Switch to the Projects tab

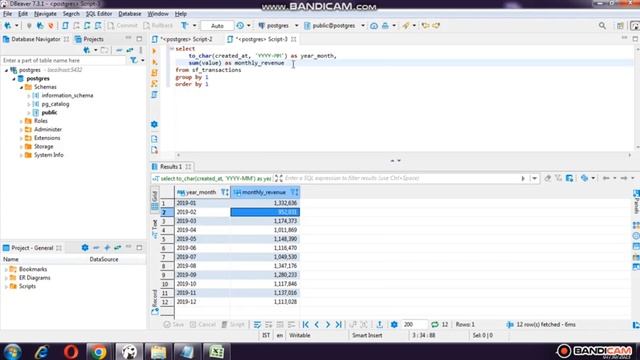(89, 39)
